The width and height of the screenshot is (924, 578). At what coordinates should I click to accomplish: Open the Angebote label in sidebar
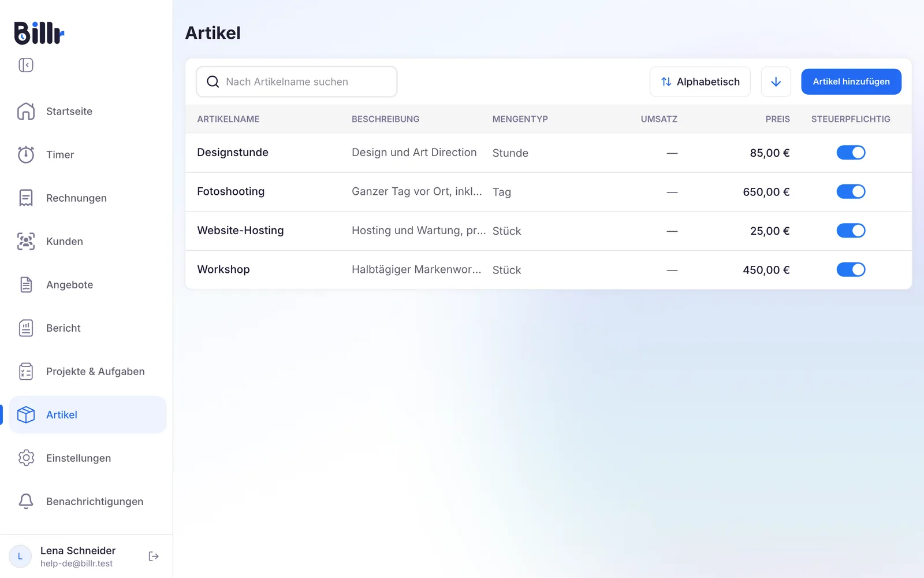pyautogui.click(x=69, y=284)
